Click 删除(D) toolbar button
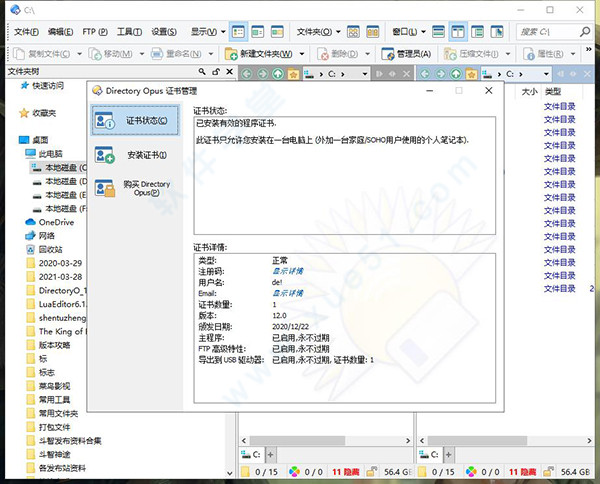 pyautogui.click(x=338, y=54)
